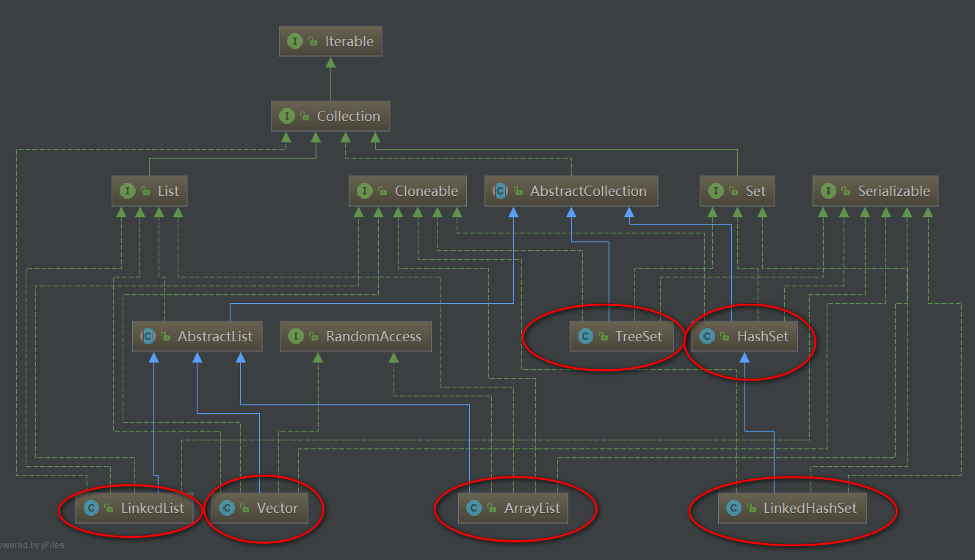Click the abstract class icon on AbstractCollection
This screenshot has height=560, width=975.
tap(501, 192)
